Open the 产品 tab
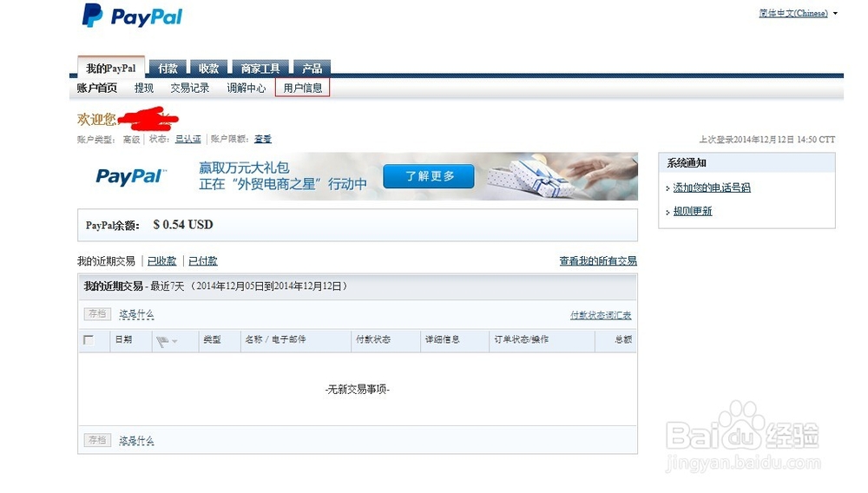 click(x=312, y=68)
